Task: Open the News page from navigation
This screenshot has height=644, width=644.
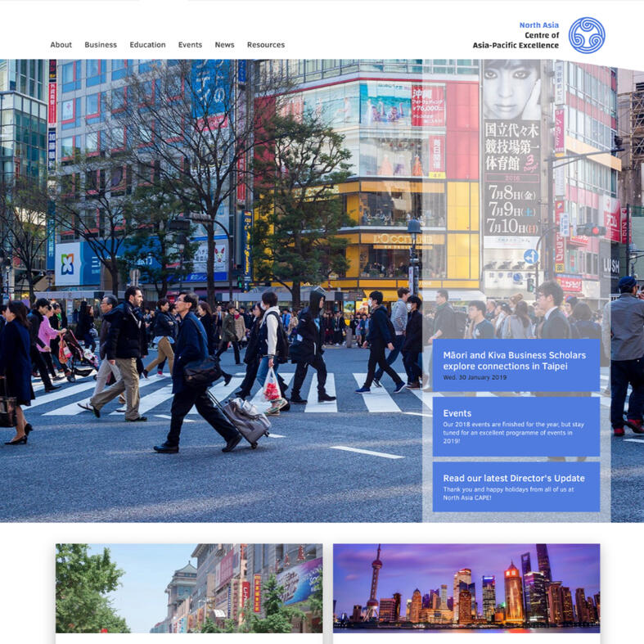Action: [x=224, y=45]
